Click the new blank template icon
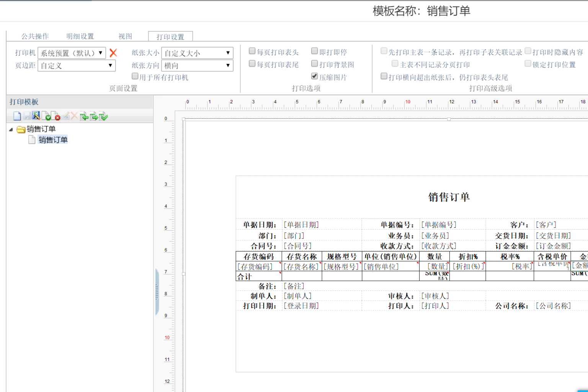This screenshot has width=588, height=392. pyautogui.click(x=17, y=116)
